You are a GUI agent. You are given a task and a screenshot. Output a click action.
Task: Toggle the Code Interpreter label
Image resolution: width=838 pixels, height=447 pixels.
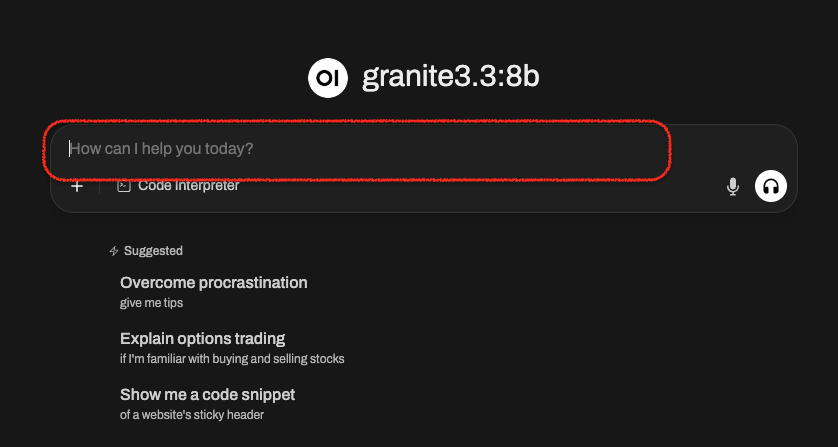tap(189, 186)
